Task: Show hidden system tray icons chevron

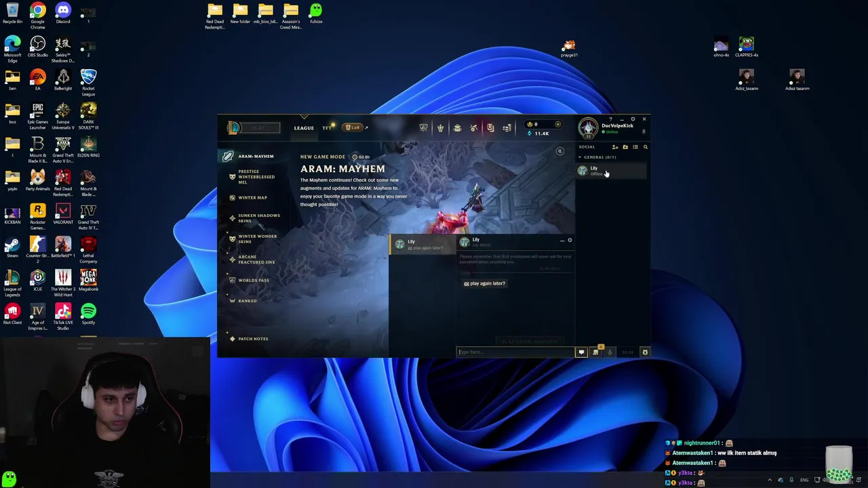Action: pos(769,480)
